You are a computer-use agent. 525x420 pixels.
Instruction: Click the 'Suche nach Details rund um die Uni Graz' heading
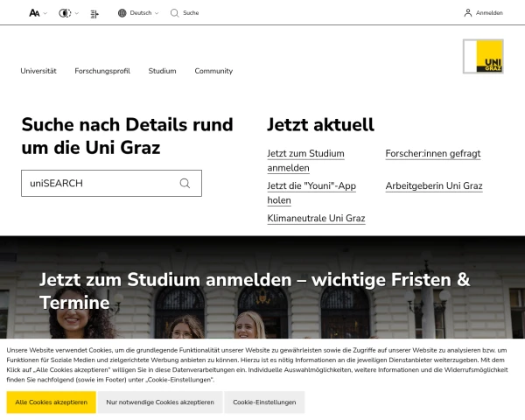pyautogui.click(x=127, y=136)
